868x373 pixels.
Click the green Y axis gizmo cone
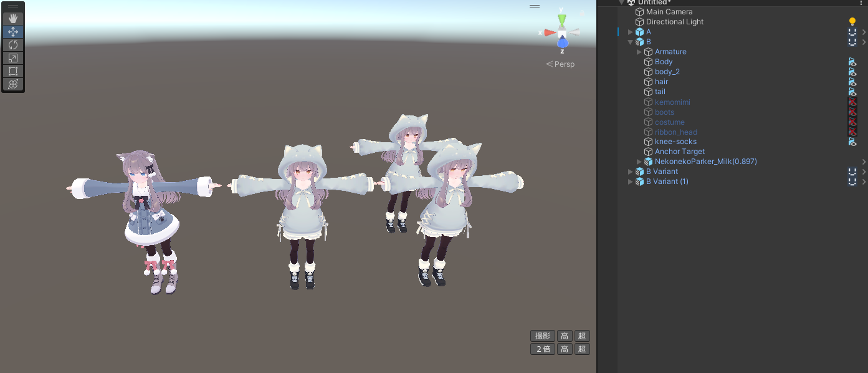click(561, 19)
